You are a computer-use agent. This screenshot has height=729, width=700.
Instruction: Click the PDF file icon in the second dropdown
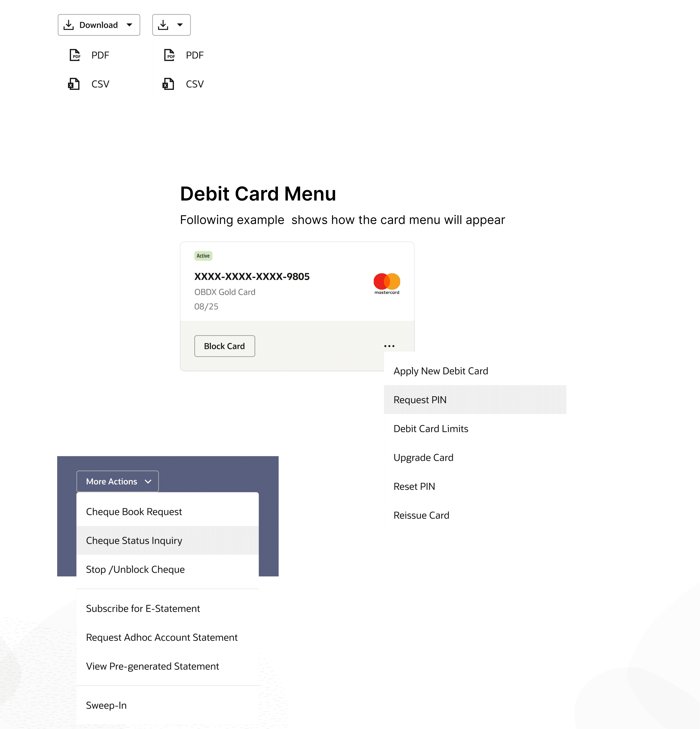click(169, 55)
